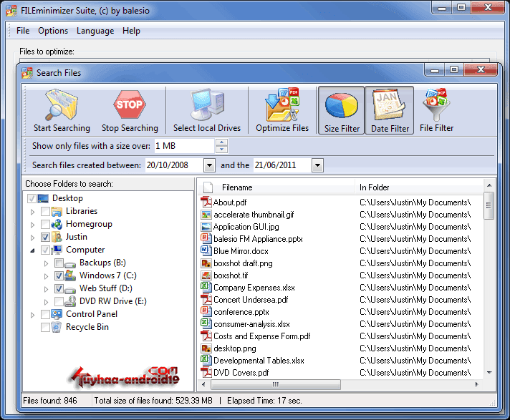The width and height of the screenshot is (510, 420).
Task: Click the PDF icon of Concert Undersea.pdf
Action: pyautogui.click(x=206, y=300)
